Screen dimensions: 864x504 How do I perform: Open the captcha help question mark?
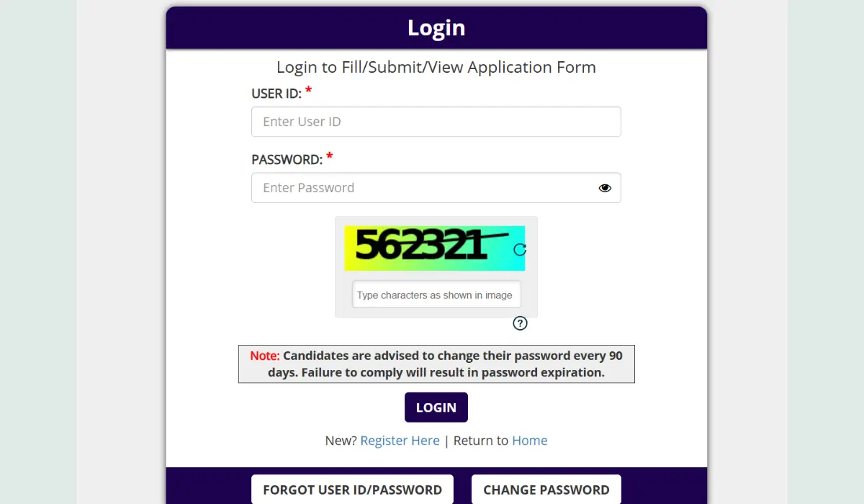520,323
